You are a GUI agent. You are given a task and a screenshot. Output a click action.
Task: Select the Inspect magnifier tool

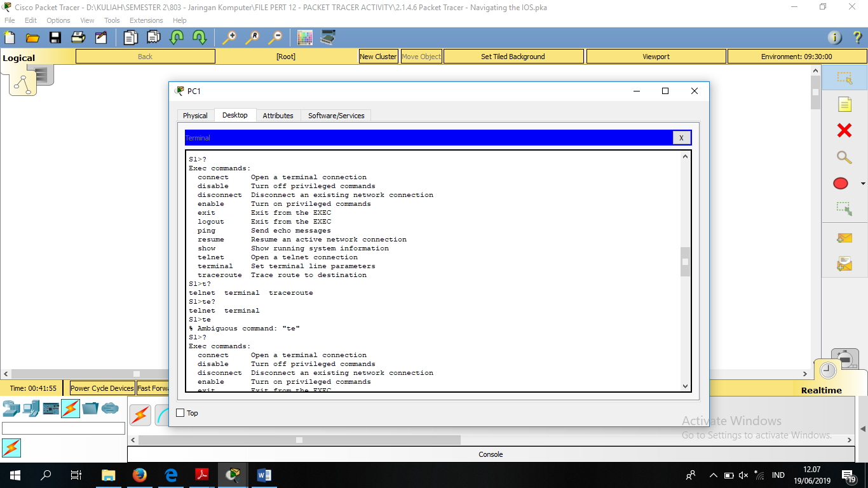[x=844, y=157]
